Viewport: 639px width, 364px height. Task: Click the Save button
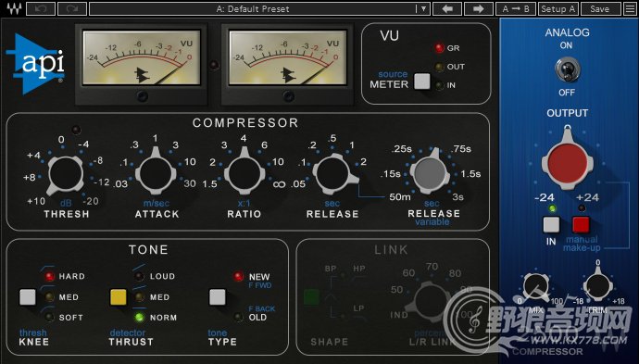(x=600, y=8)
